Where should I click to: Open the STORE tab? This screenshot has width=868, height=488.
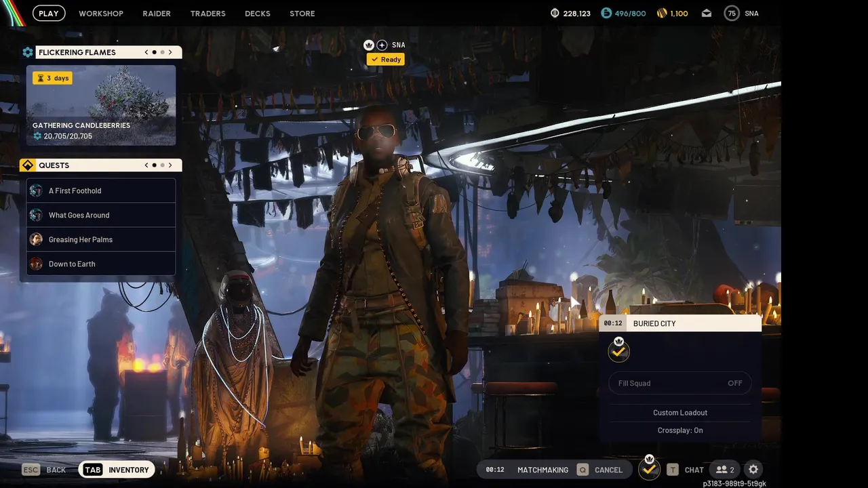pos(302,14)
